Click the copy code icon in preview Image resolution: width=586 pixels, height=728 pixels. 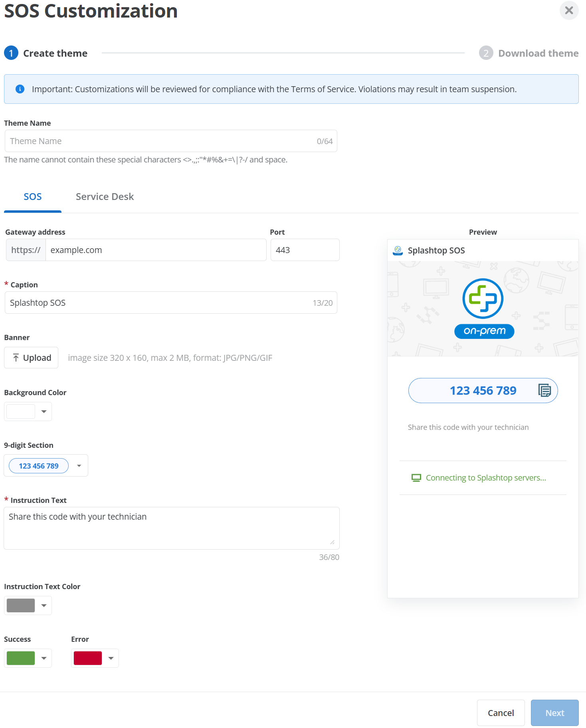[x=544, y=390]
